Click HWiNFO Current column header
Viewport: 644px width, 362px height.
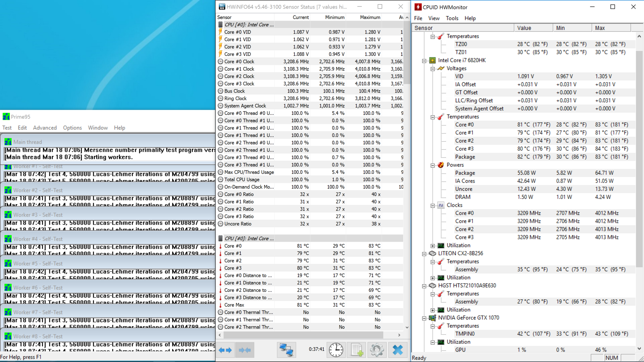(292, 17)
